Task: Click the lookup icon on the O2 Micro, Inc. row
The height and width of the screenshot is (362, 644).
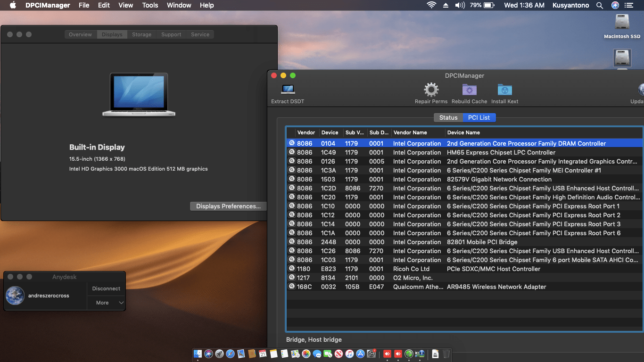Action: 292,278
